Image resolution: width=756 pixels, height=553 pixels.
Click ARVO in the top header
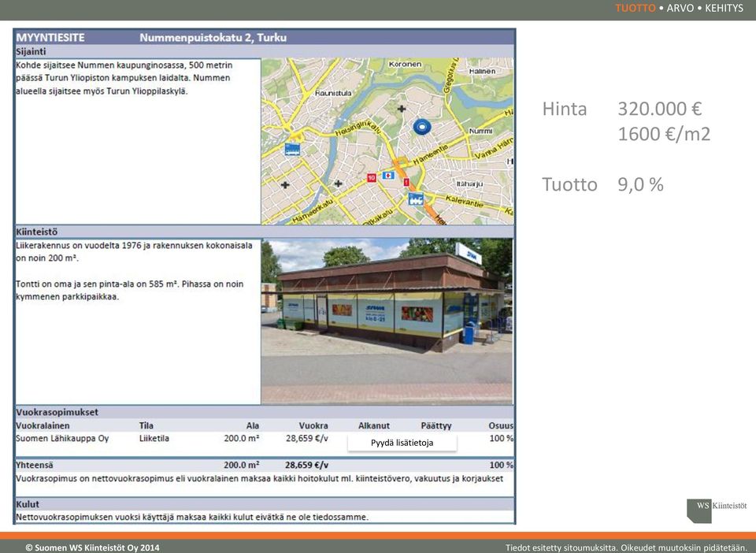pos(680,8)
